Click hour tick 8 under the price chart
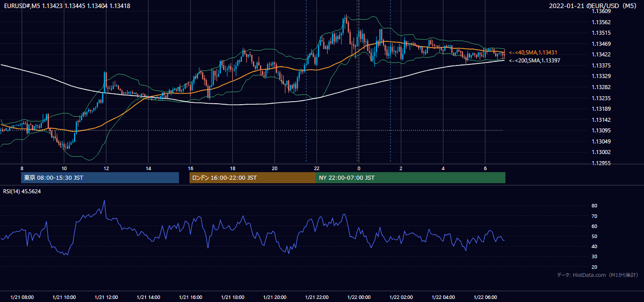Image resolution: width=644 pixels, height=302 pixels. [22, 168]
